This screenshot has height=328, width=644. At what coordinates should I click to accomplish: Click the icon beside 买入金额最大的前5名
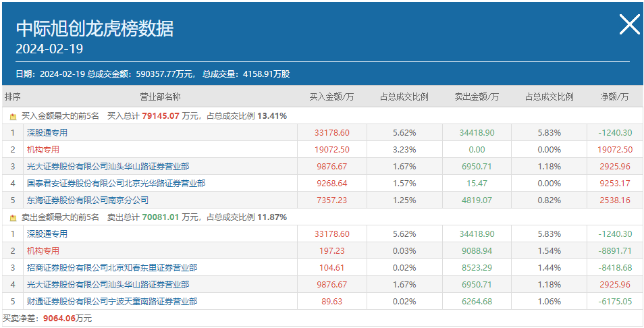tap(13, 117)
